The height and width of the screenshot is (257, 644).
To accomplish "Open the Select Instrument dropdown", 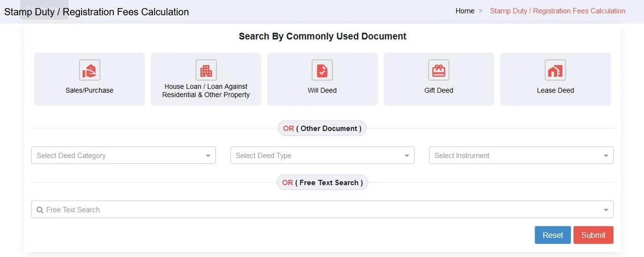I will pos(521,155).
